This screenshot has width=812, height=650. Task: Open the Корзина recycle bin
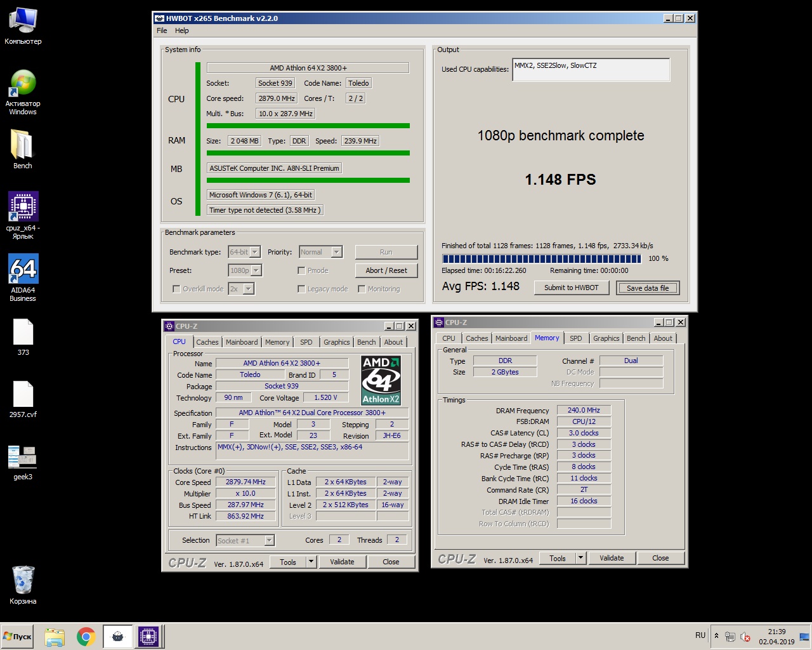[23, 585]
